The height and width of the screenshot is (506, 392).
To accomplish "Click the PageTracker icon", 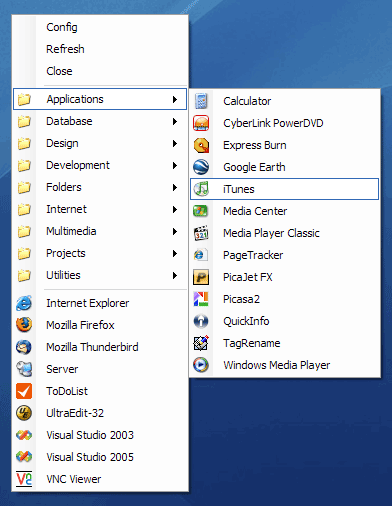I will (x=200, y=255).
